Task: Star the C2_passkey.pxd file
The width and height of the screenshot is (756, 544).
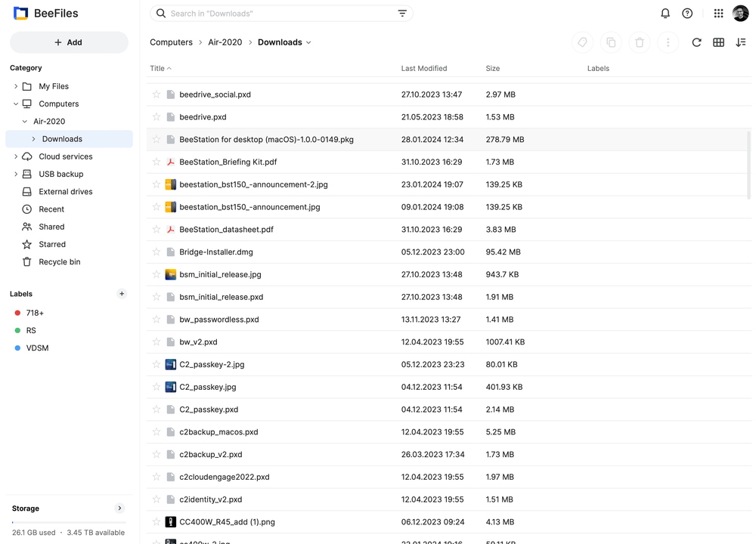Action: 156,410
